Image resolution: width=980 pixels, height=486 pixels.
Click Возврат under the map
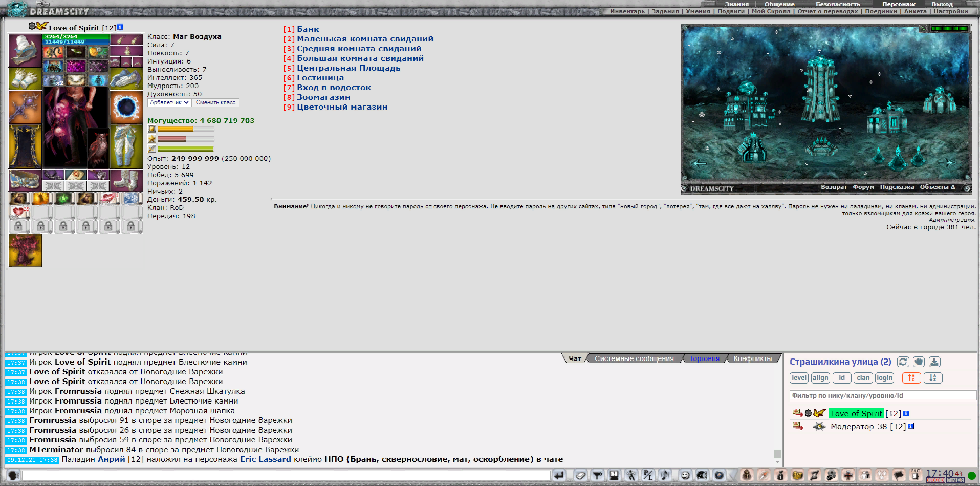pos(834,187)
